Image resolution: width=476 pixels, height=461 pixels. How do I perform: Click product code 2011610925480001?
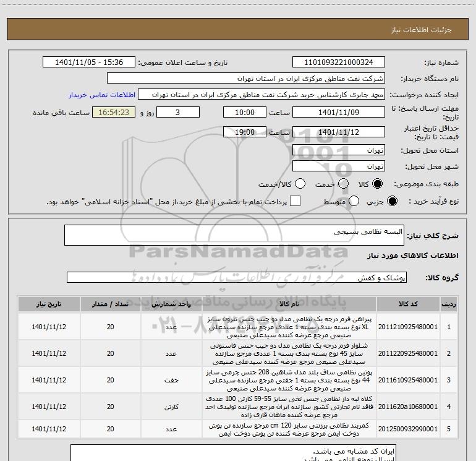pos(408,380)
